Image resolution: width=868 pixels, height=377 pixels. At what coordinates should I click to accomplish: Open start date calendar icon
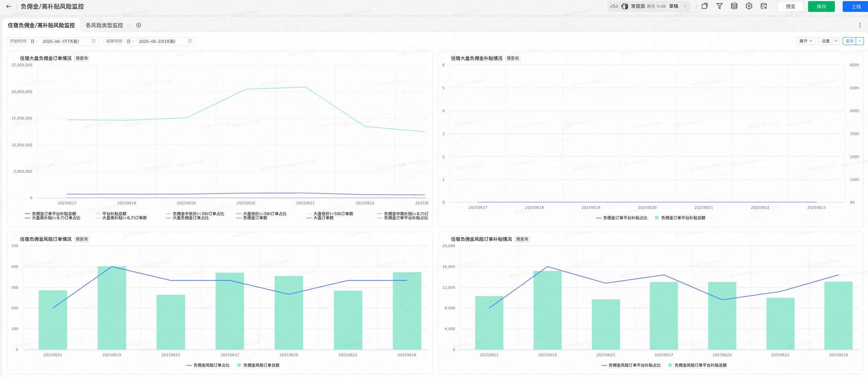pos(93,41)
